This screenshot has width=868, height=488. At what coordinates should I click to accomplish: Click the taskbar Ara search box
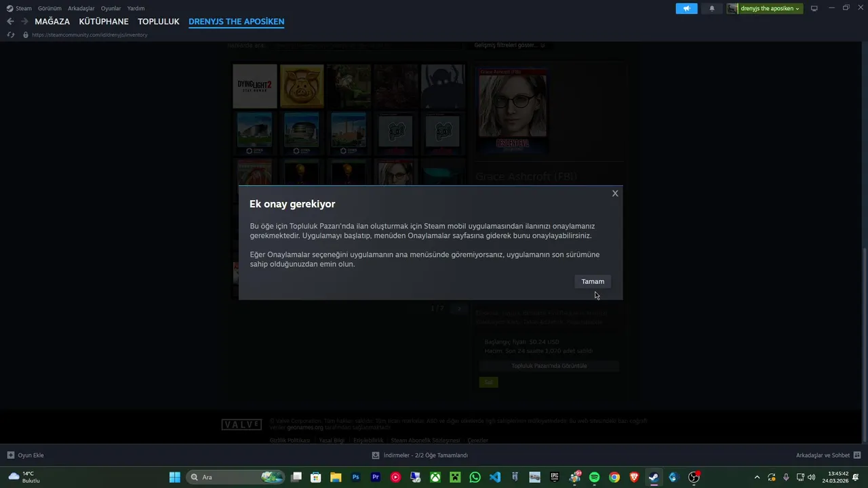[x=236, y=477]
